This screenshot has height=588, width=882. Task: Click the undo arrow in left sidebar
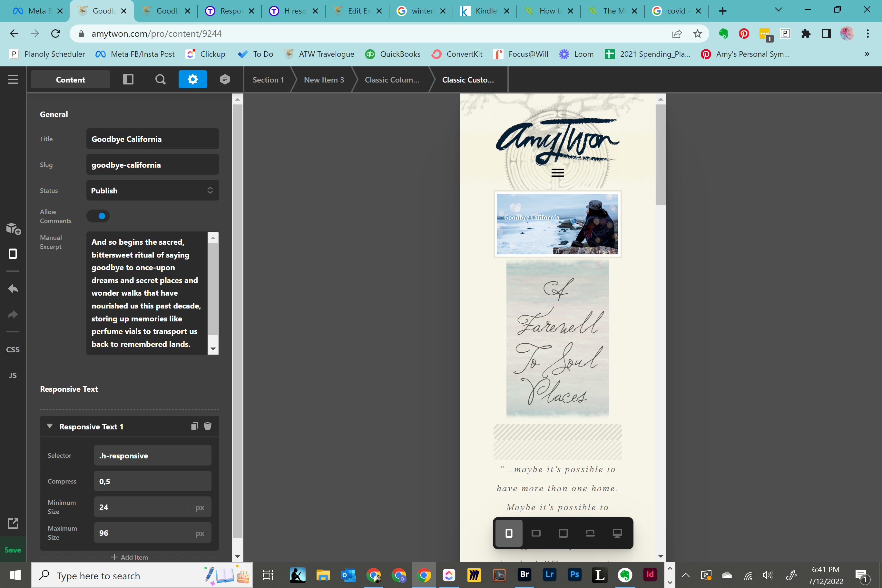pyautogui.click(x=13, y=289)
